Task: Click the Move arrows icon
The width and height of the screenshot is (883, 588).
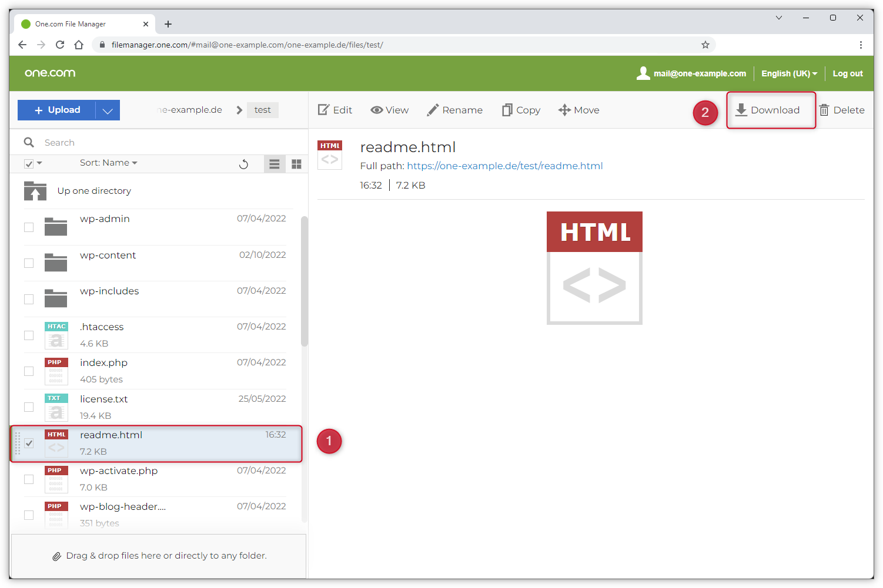Action: tap(564, 110)
